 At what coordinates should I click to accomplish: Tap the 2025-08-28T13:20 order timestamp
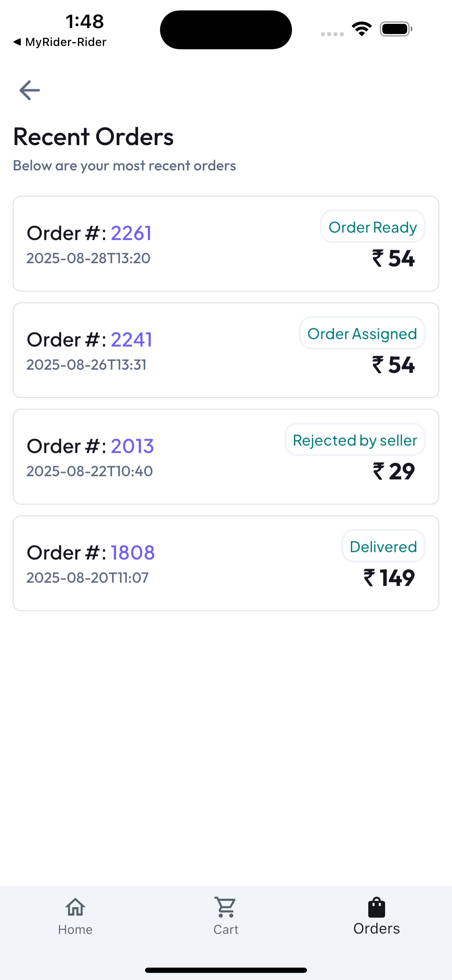88,258
